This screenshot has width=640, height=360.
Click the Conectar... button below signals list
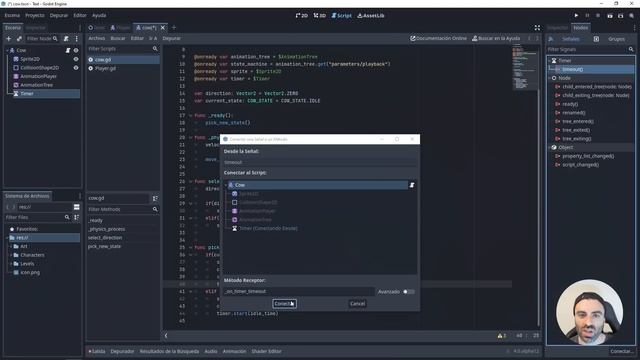[x=621, y=351]
